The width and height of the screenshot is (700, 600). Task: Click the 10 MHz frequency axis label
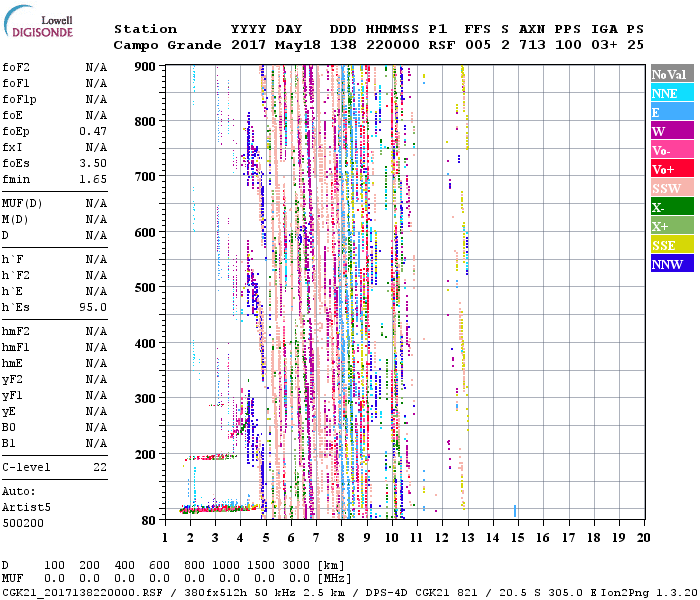pyautogui.click(x=393, y=538)
